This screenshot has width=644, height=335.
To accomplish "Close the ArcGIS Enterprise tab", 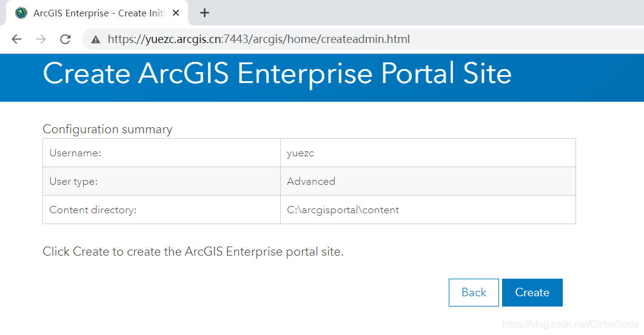I will click(x=176, y=13).
